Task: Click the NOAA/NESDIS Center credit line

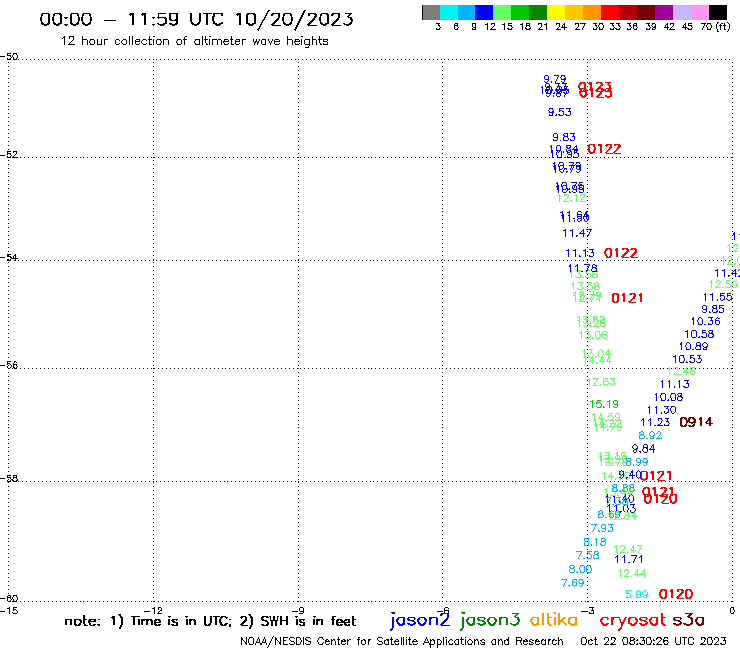Action: point(402,641)
